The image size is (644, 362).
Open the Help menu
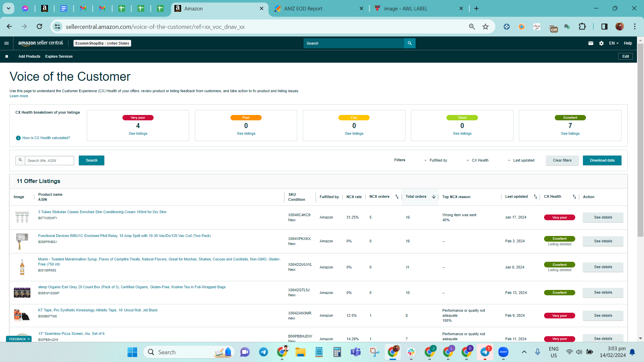click(628, 43)
